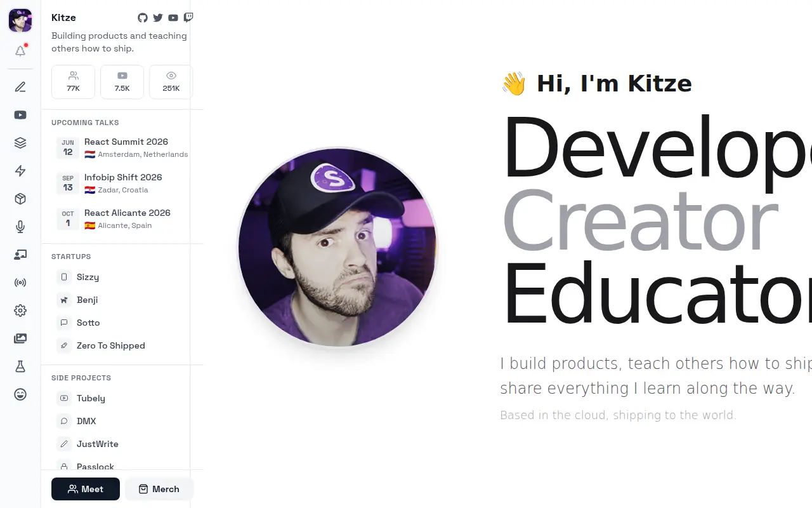Viewport: 812px width, 508px height.
Task: Open the package box icon in the left rail
Action: 20,199
